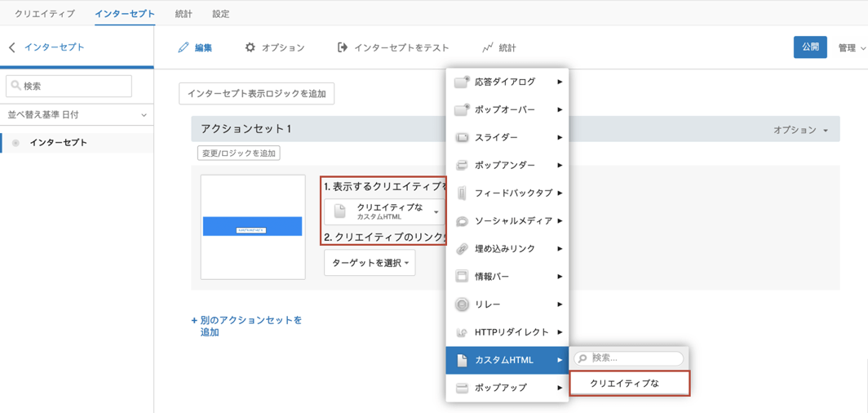
Task: Expand the ポップアップ submenu arrow
Action: [x=560, y=388]
